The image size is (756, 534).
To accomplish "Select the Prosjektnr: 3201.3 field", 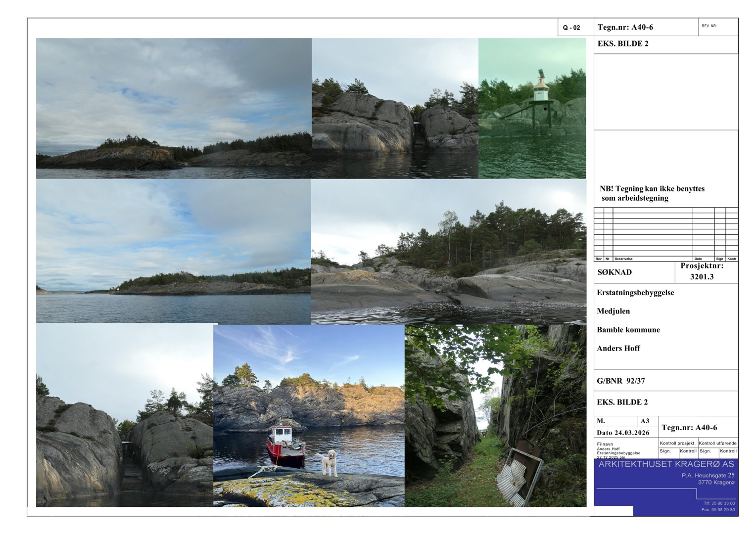I will tap(702, 271).
